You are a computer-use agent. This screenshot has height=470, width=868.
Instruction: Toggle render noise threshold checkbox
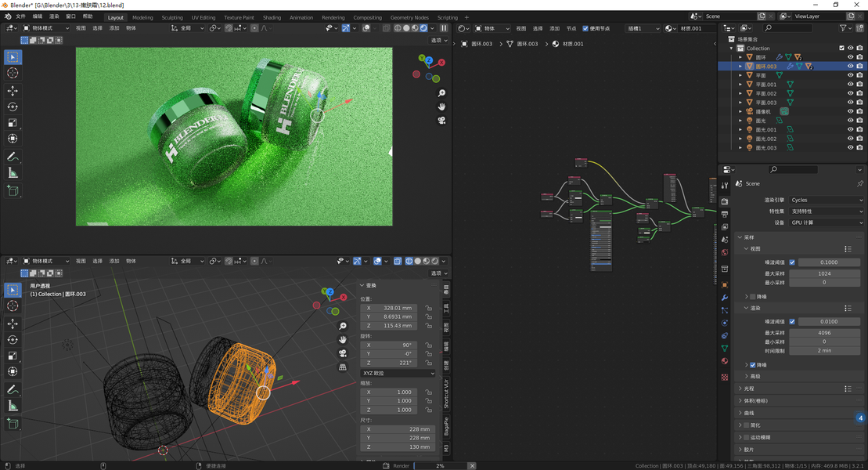tap(792, 321)
